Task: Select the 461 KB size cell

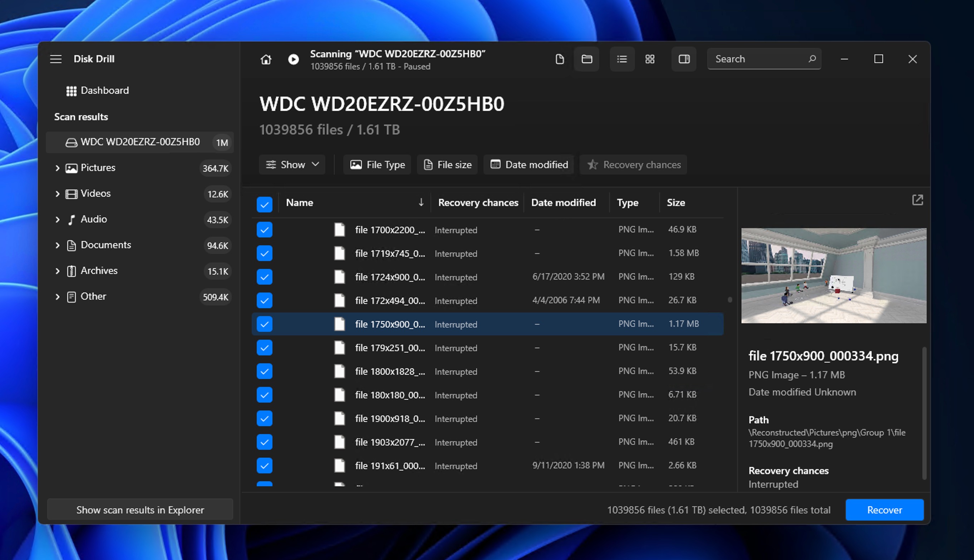Action: [682, 442]
